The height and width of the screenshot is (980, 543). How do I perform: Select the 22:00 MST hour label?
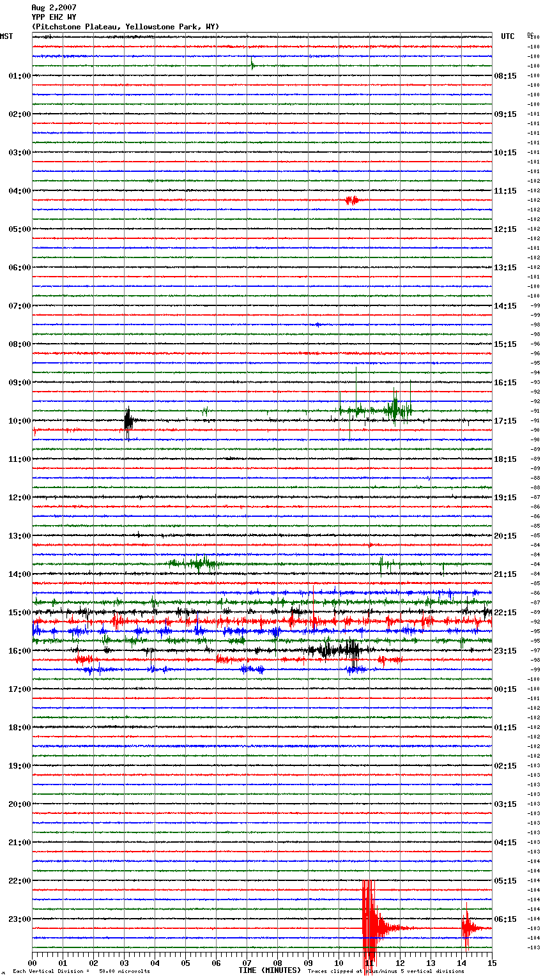pos(20,881)
